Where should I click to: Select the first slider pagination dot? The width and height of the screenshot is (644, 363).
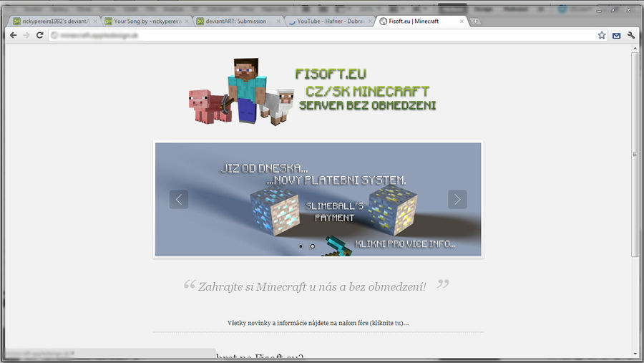point(301,246)
